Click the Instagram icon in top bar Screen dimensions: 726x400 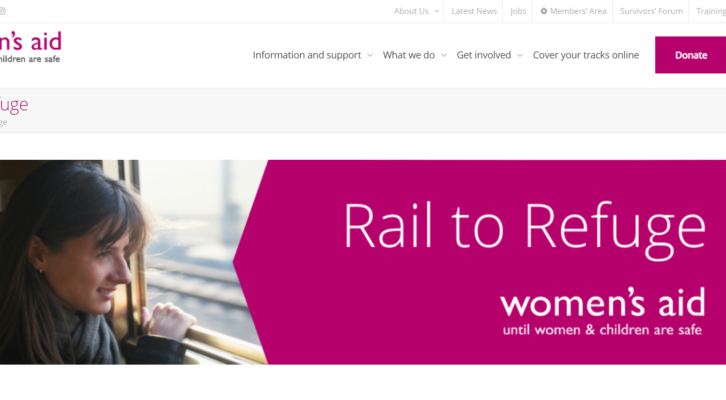(2, 11)
